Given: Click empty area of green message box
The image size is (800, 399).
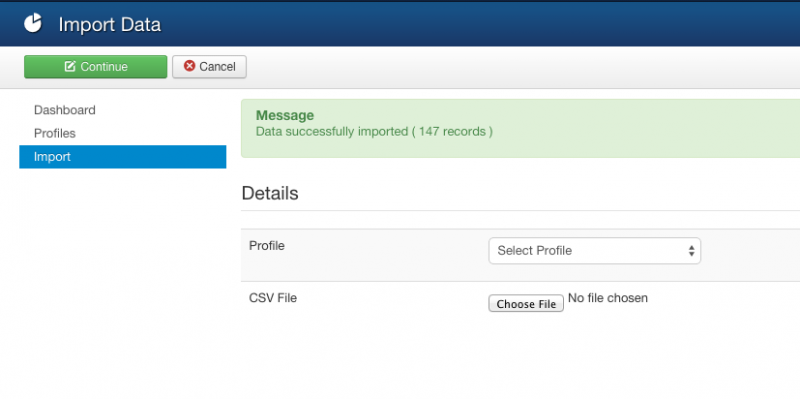Looking at the screenshot, I should (638, 129).
